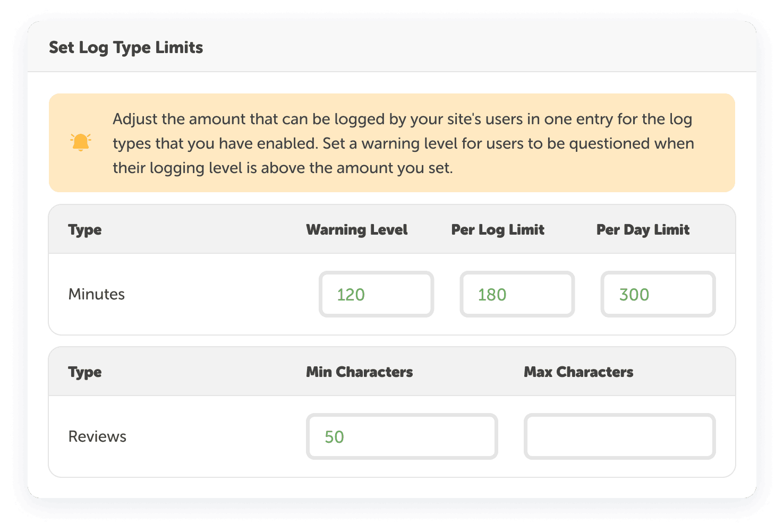Click the Warning Level input for Minutes

[376, 294]
